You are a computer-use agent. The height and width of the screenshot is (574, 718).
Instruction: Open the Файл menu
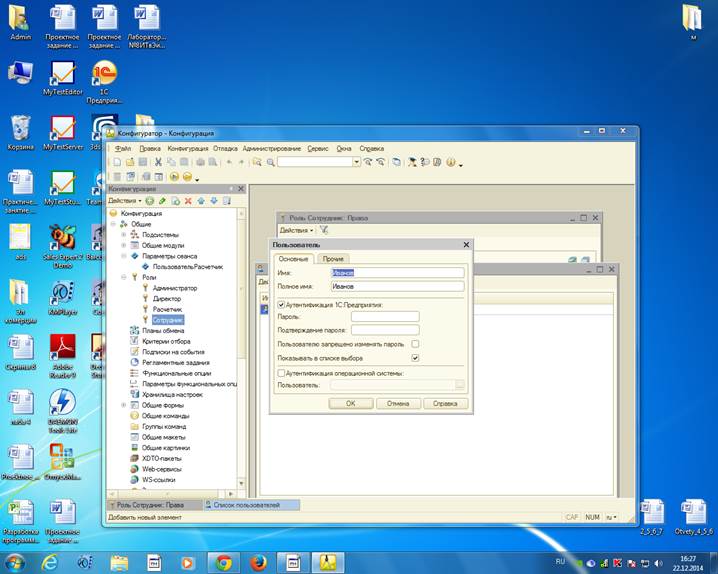pyautogui.click(x=123, y=148)
